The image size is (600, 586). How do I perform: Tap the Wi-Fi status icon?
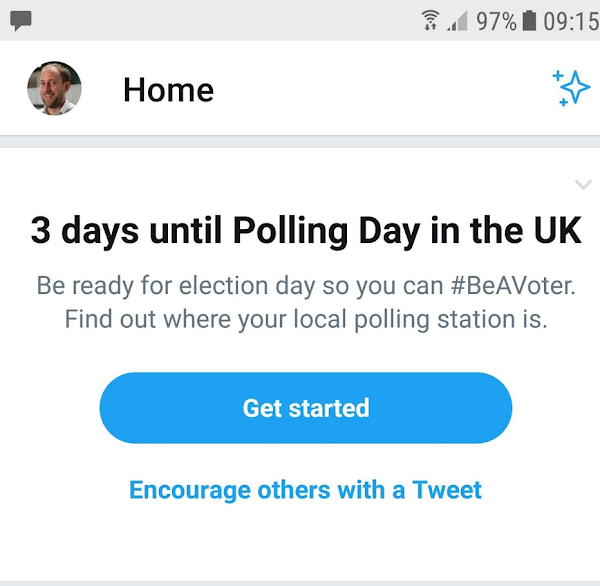431,20
